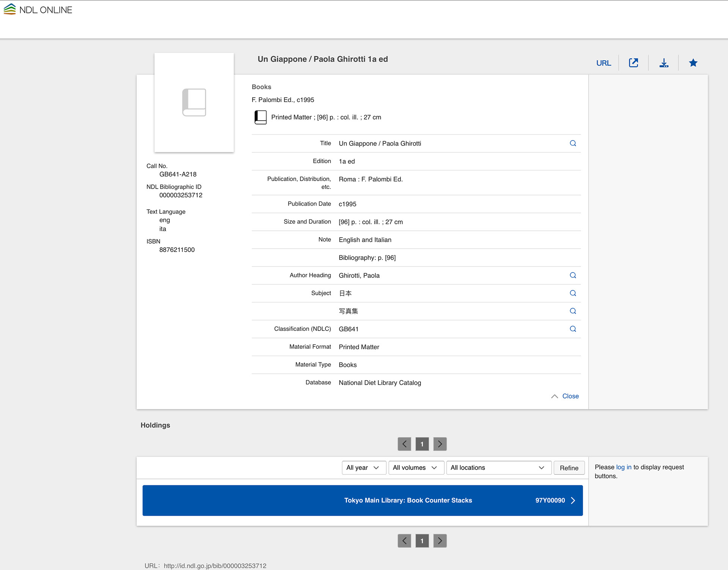Click NDL ONLINE logo
The image size is (728, 570).
tap(38, 10)
